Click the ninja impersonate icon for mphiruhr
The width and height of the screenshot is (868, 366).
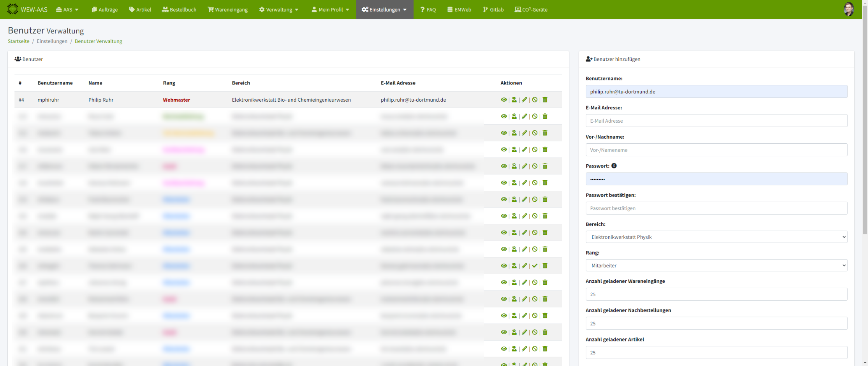(514, 100)
